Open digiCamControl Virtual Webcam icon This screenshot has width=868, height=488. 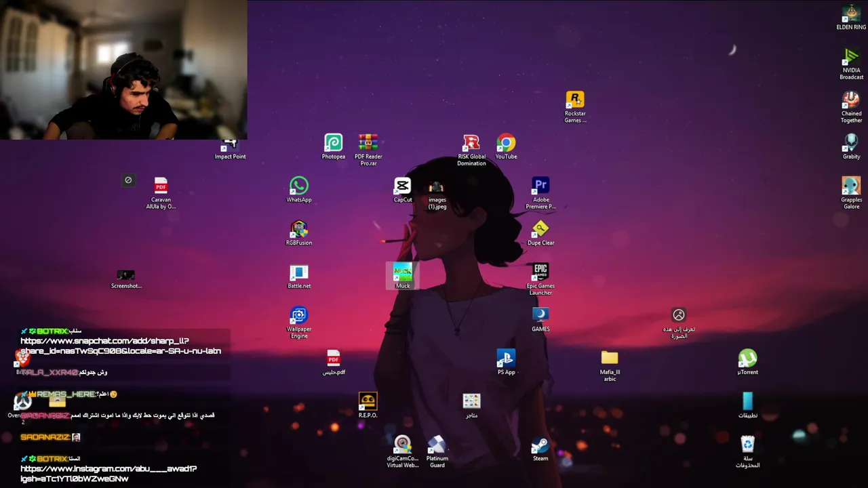(x=403, y=451)
